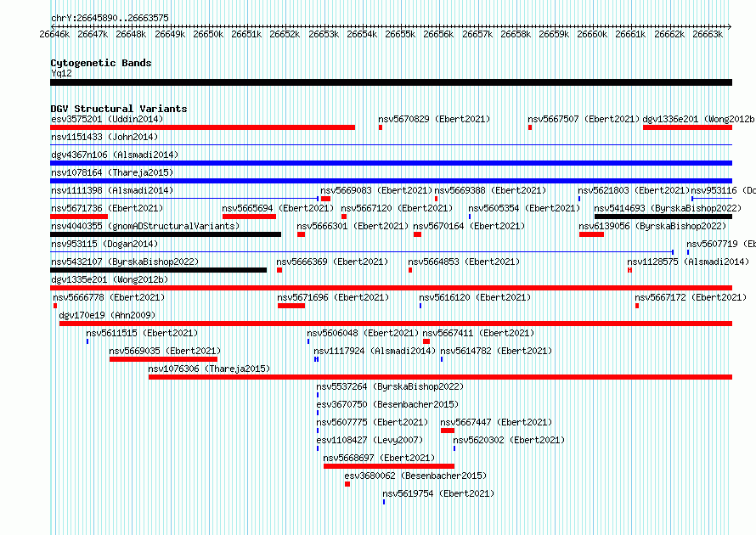756x535 pixels.
Task: Click the nsv1111398 (Alsmadi2014) label
Action: tap(112, 190)
